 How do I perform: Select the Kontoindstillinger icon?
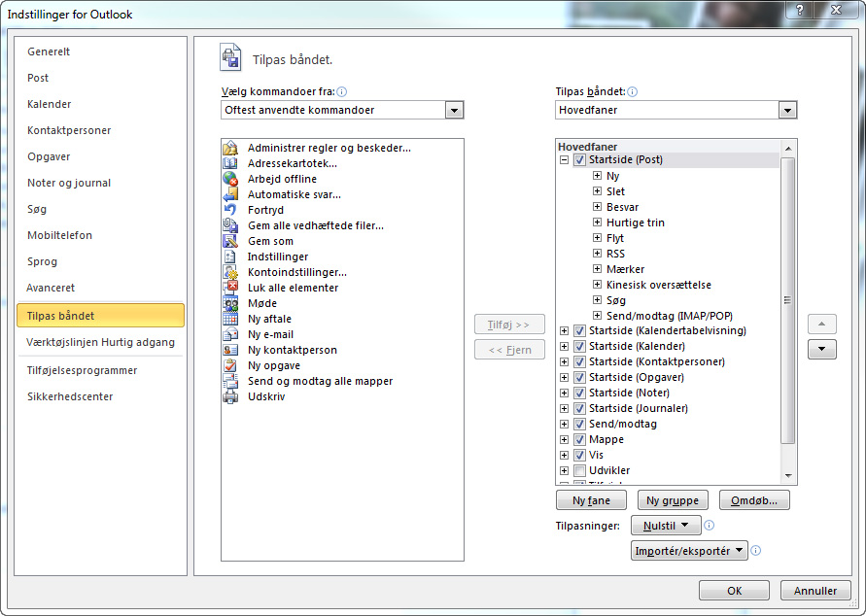point(230,272)
